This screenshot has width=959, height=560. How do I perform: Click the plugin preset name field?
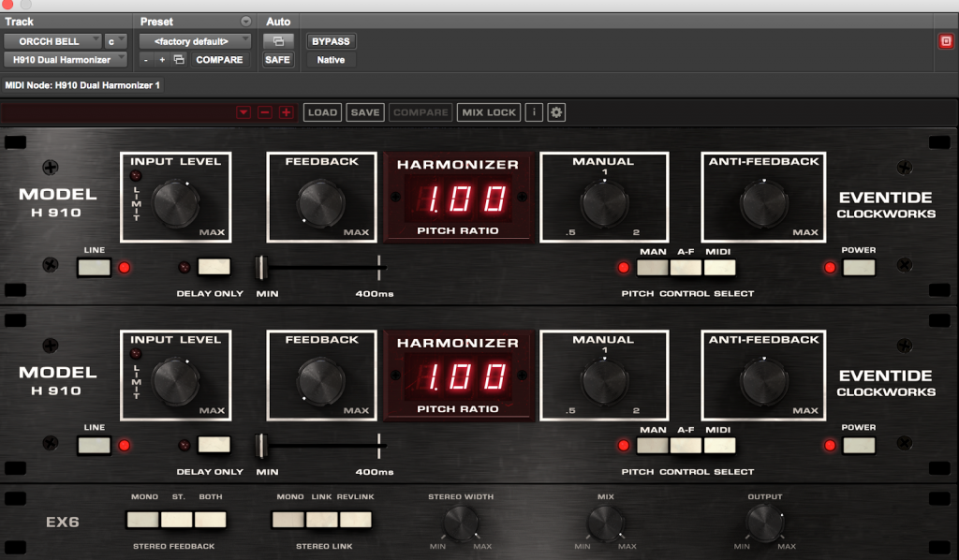pos(118,112)
